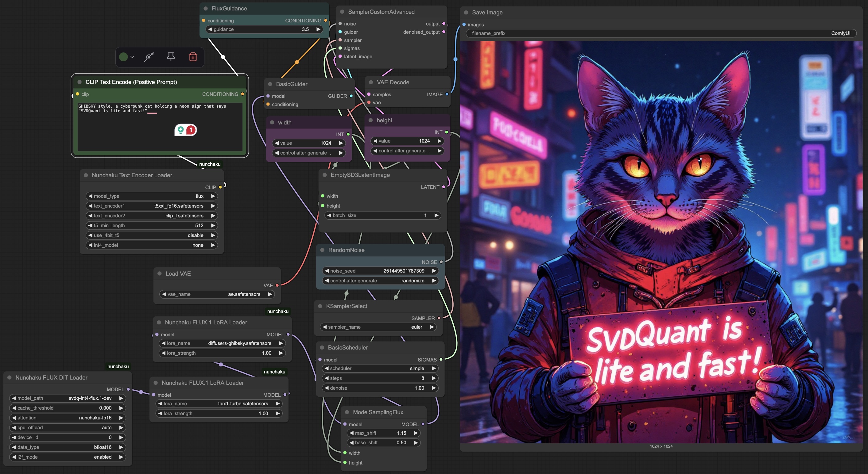Collapse the Save Image node via title dot
This screenshot has width=868, height=474.
(x=466, y=13)
